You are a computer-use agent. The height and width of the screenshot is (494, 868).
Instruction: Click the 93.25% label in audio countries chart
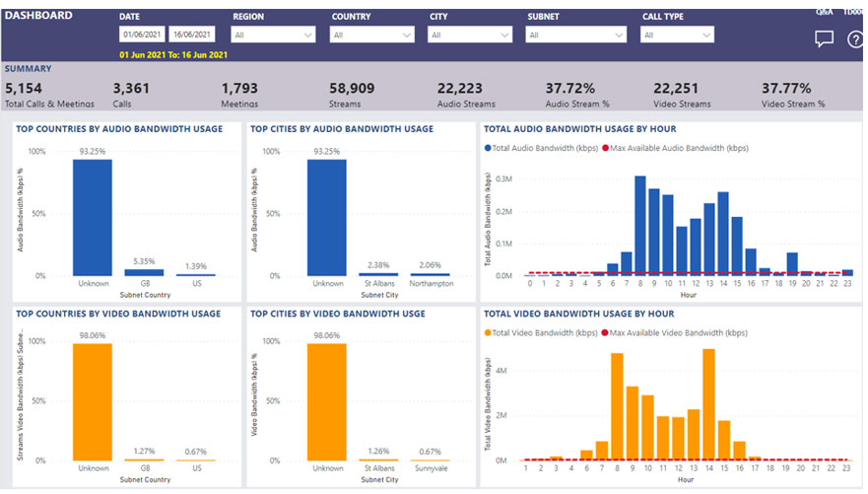(x=93, y=151)
